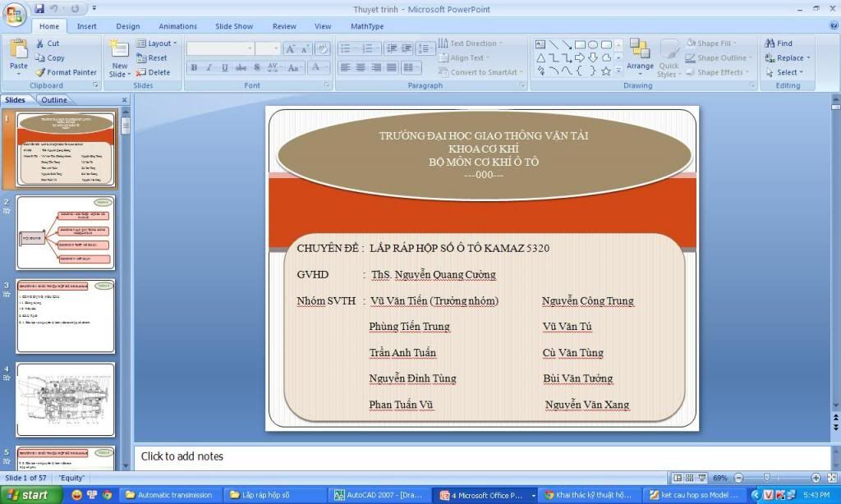Switch to Slide Sorter view
This screenshot has height=504, width=841.
coord(690,478)
